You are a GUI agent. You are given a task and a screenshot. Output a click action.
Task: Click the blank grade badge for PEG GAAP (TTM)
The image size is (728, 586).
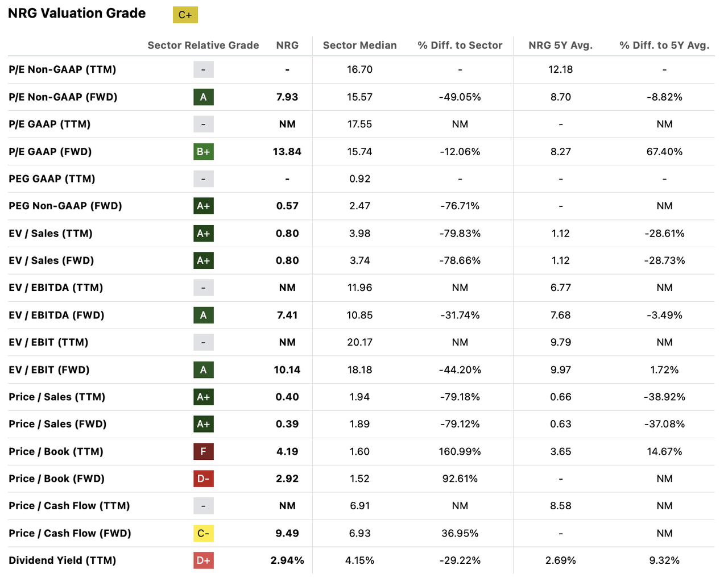click(x=204, y=179)
